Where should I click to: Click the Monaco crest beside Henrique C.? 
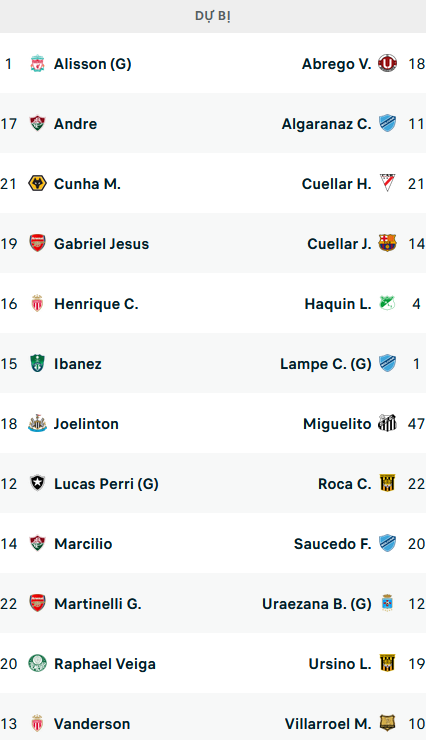(x=37, y=303)
